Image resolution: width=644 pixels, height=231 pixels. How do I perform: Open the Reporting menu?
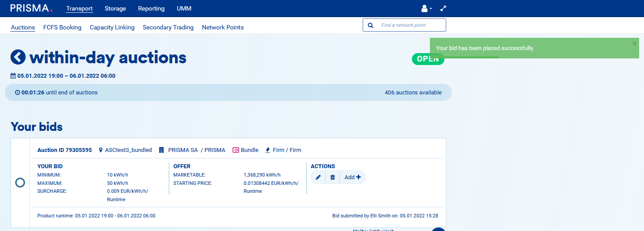[x=151, y=8]
